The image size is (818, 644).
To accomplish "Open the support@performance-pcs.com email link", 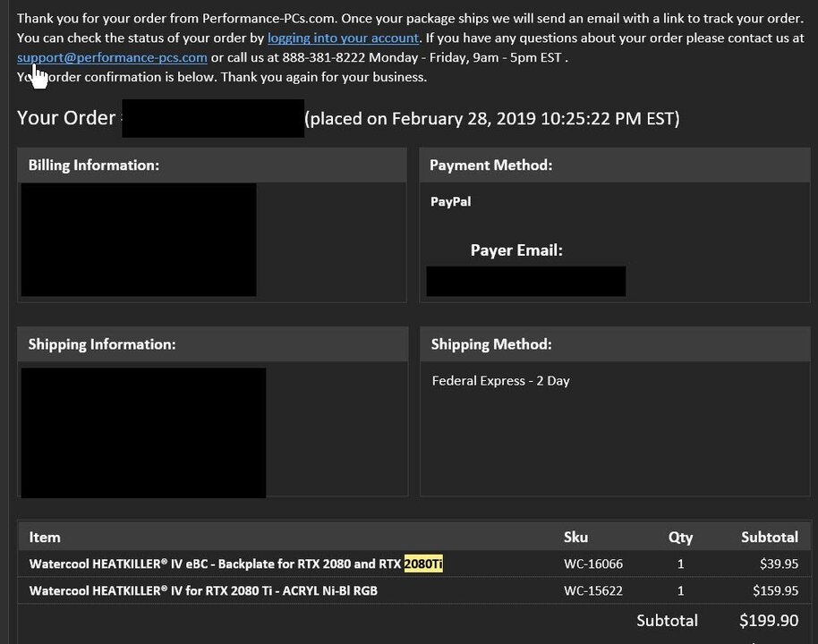I will tap(112, 57).
